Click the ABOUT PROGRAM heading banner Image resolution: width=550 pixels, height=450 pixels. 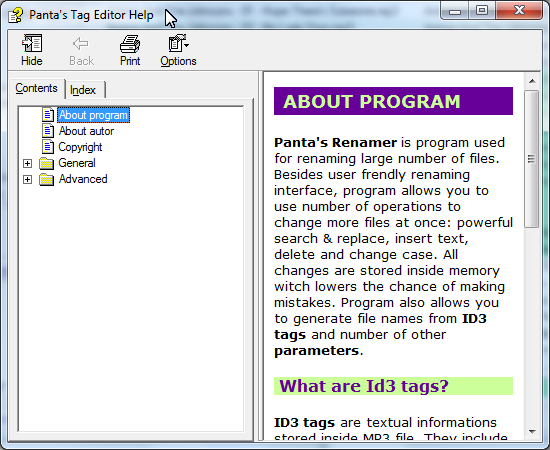(x=393, y=101)
